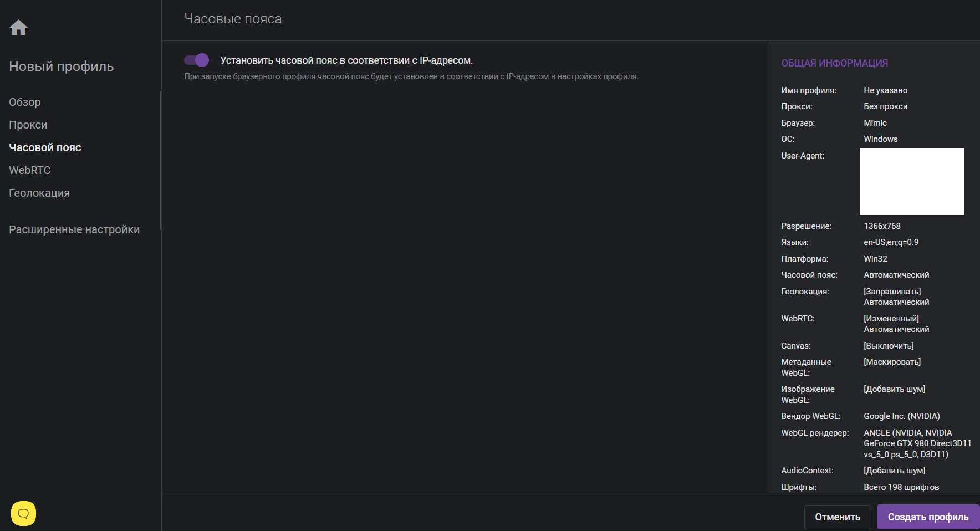The height and width of the screenshot is (531, 980).
Task: Open the yellow support chat bubble
Action: click(23, 514)
